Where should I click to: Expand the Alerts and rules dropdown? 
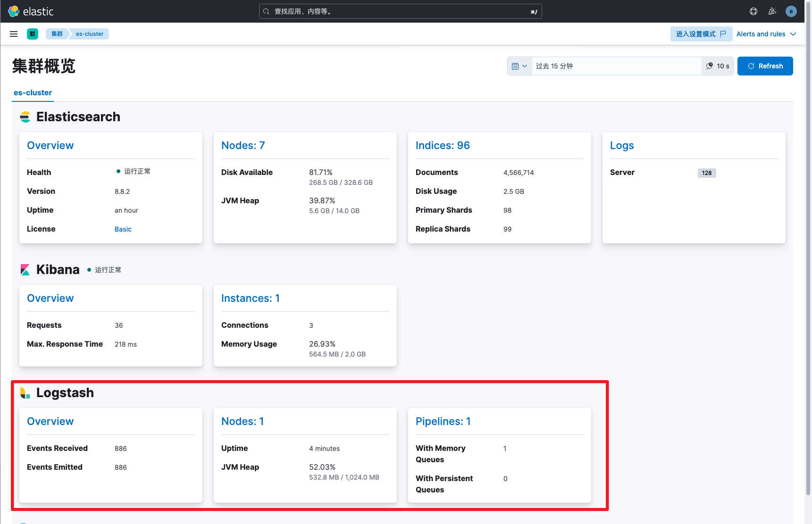[x=766, y=34]
